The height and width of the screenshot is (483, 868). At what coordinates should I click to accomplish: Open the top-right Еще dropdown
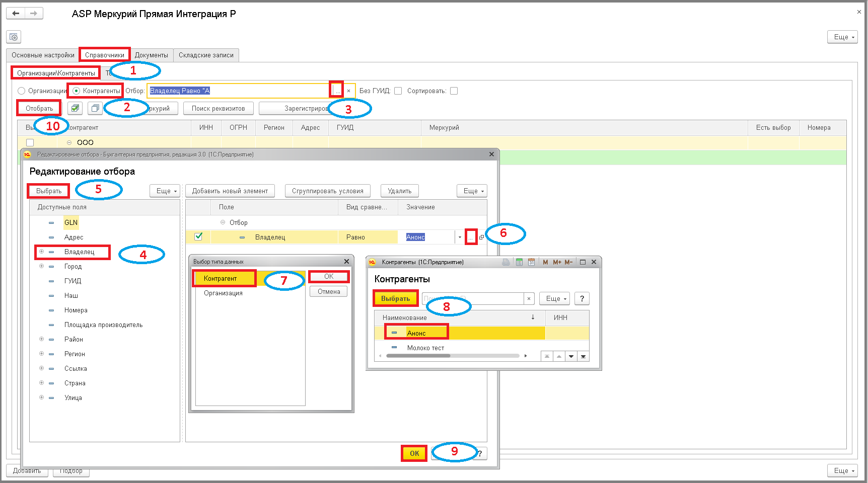tap(842, 37)
